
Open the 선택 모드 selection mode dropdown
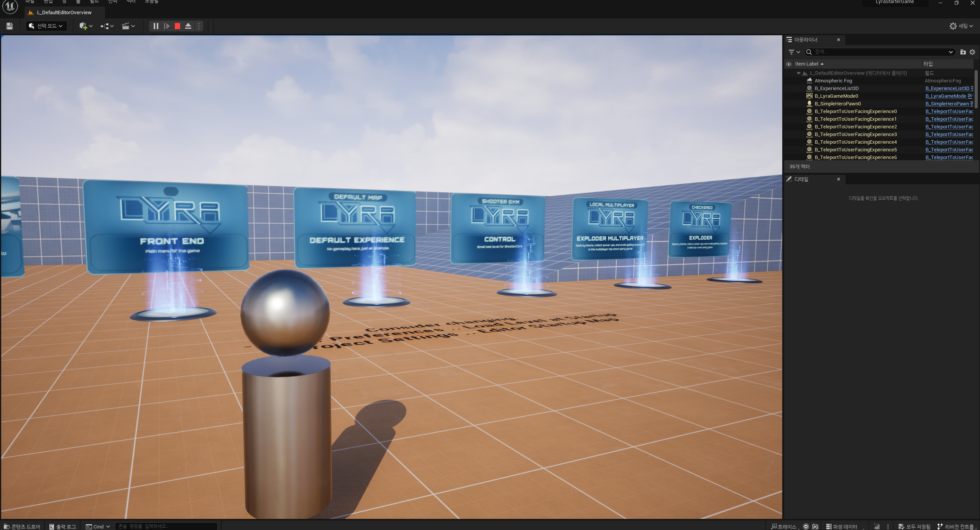click(x=46, y=26)
